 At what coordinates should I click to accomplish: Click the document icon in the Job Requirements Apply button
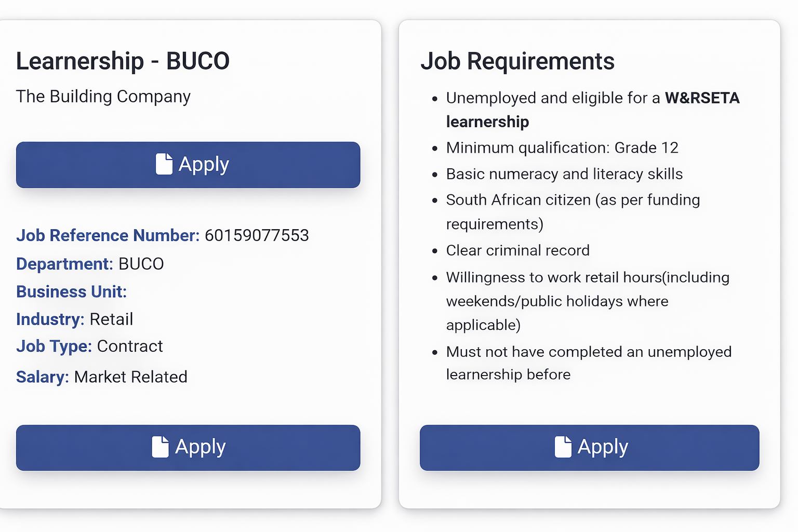[563, 447]
